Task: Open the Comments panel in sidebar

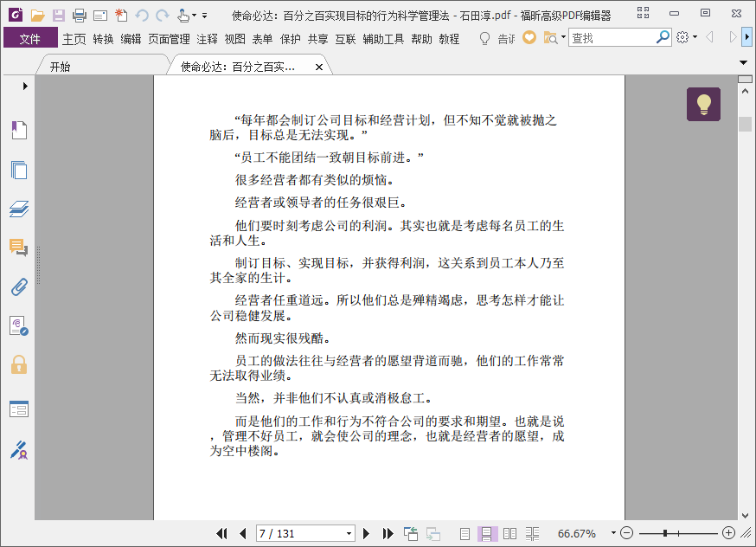Action: pos(19,248)
